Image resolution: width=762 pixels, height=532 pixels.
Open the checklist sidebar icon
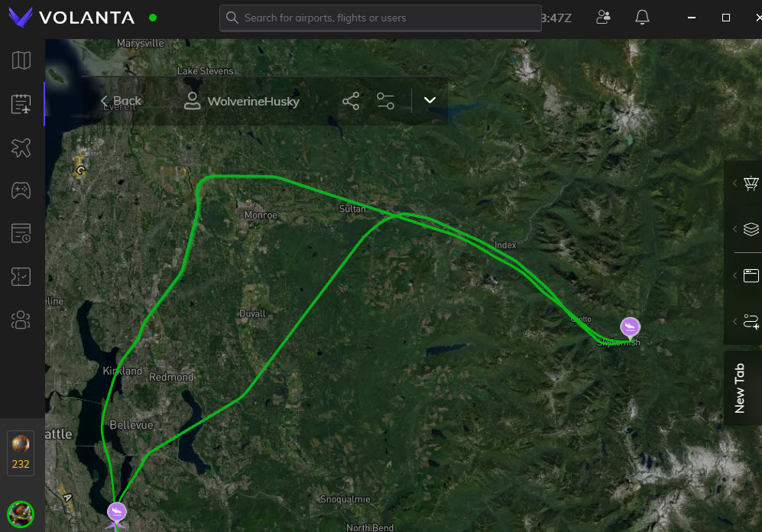coord(21,277)
